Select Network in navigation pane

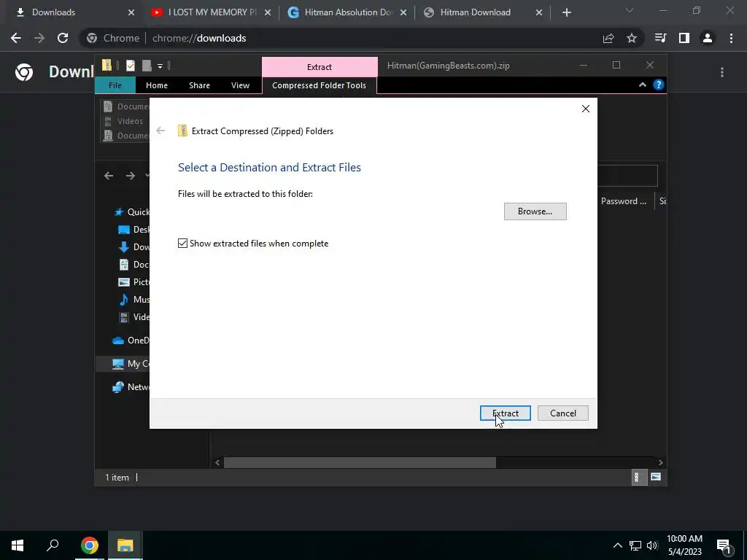131,387
